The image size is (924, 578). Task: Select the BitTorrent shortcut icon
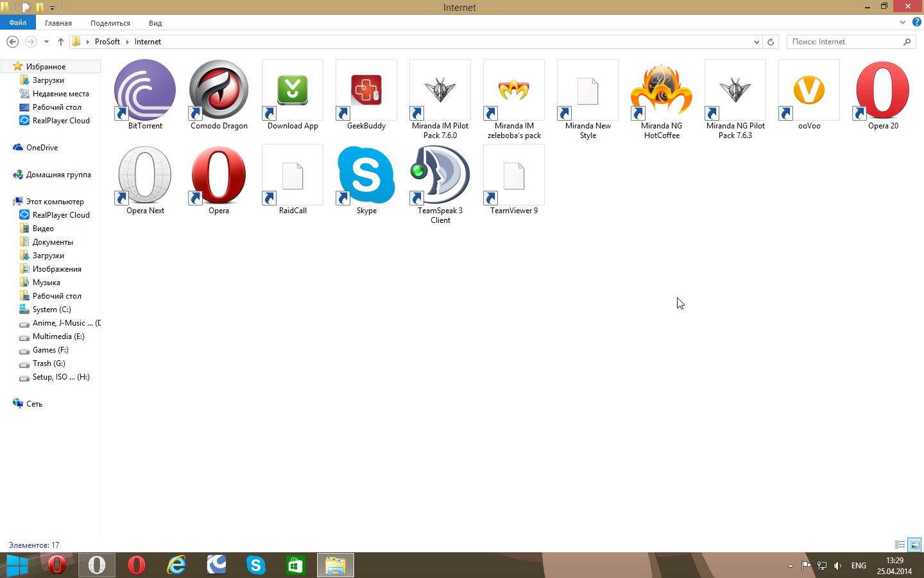(145, 90)
